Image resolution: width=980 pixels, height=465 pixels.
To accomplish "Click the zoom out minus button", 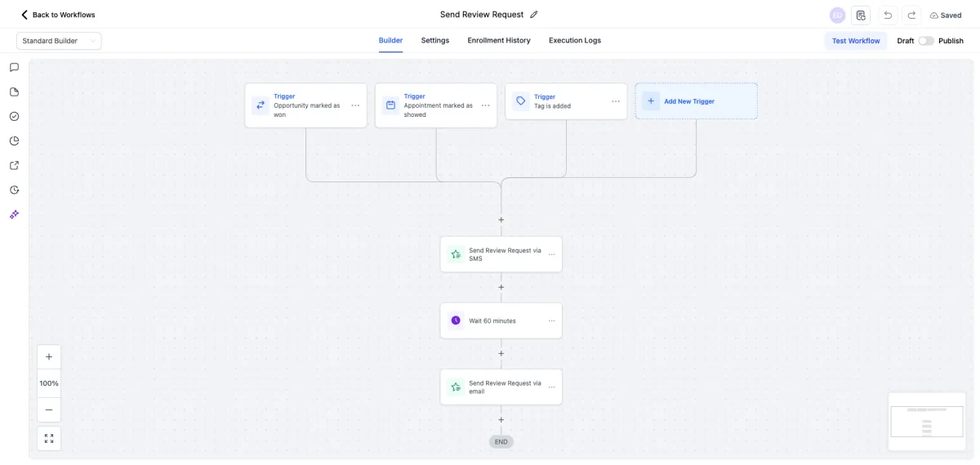I will pos(49,409).
